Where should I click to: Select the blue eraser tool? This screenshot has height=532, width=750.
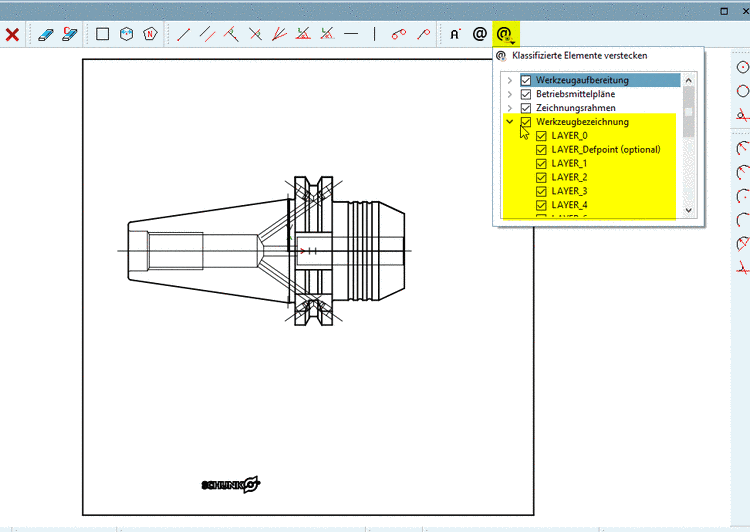[x=45, y=35]
